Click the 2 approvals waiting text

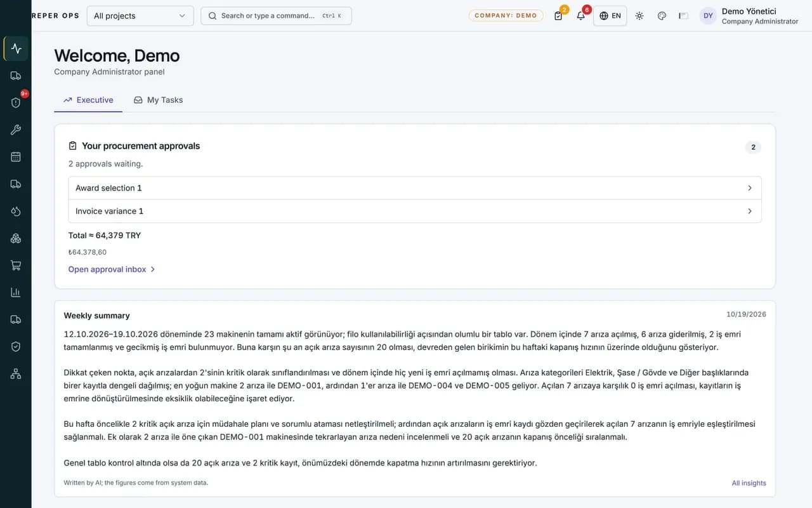click(106, 164)
